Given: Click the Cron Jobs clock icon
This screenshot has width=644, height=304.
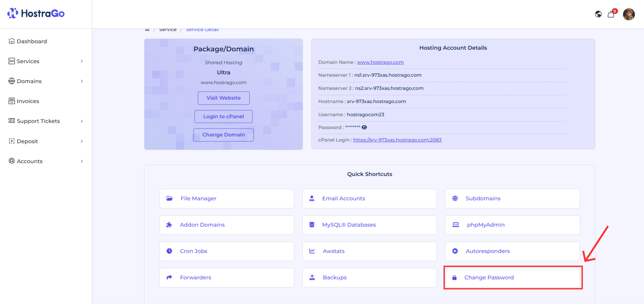Looking at the screenshot, I should [169, 251].
